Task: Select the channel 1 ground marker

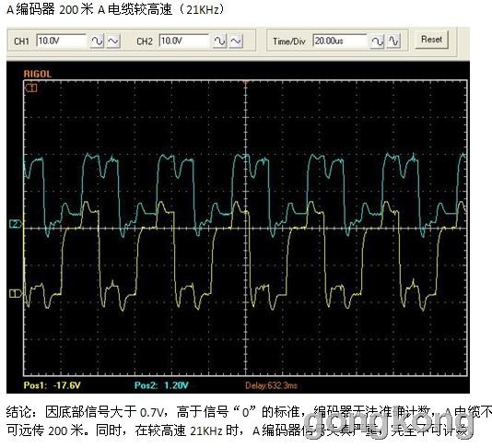Action: (x=16, y=293)
